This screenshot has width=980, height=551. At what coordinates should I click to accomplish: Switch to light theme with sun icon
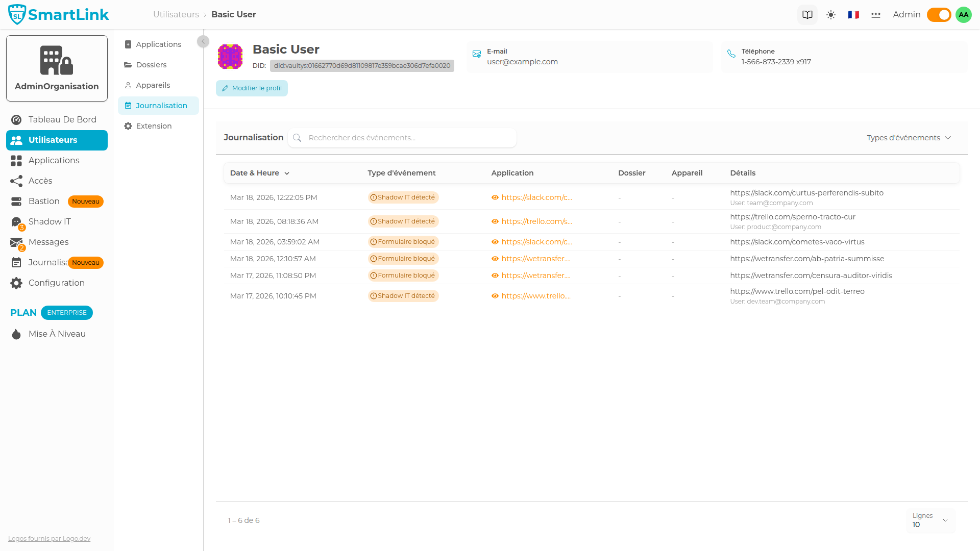(x=830, y=14)
